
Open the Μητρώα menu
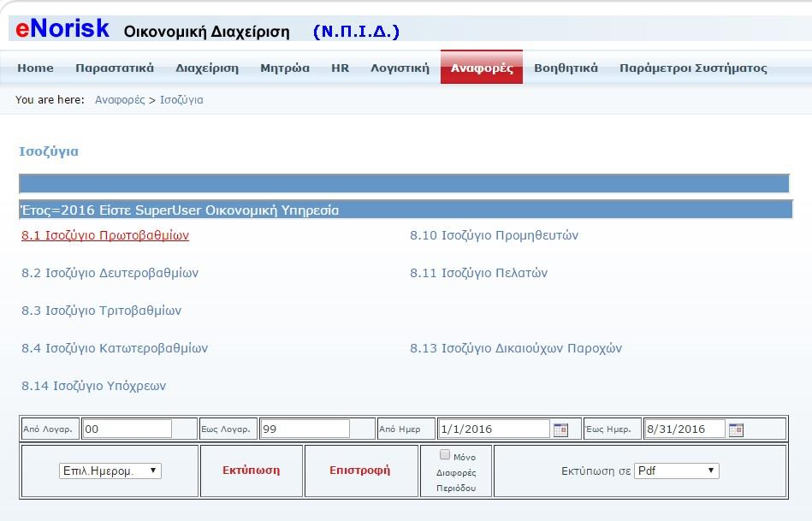[x=285, y=68]
